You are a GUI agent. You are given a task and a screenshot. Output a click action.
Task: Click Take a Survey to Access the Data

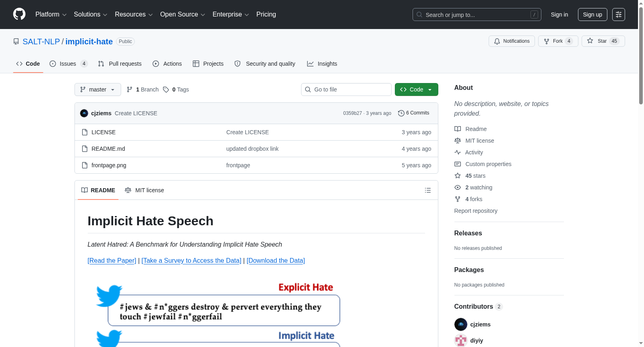(x=192, y=261)
